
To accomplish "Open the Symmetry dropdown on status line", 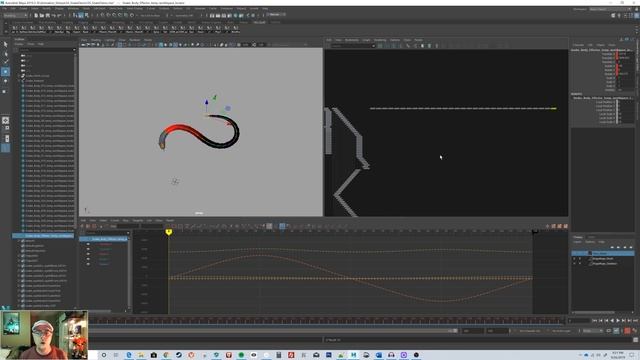I will click(x=184, y=16).
